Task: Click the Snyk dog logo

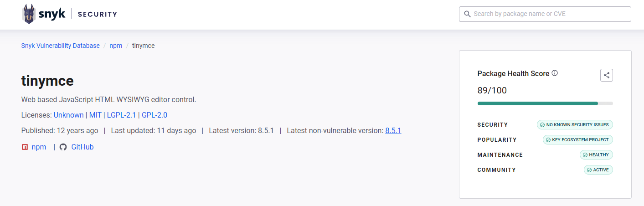Action: click(29, 14)
